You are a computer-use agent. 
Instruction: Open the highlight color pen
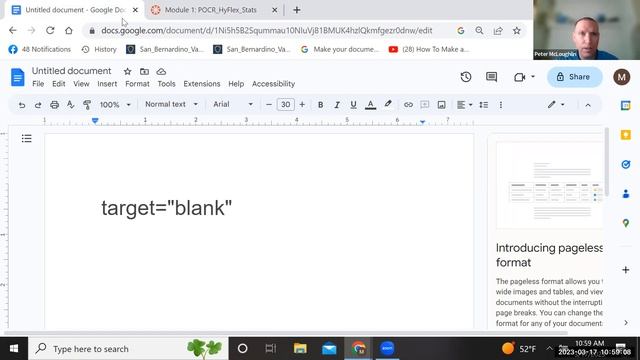pyautogui.click(x=388, y=104)
